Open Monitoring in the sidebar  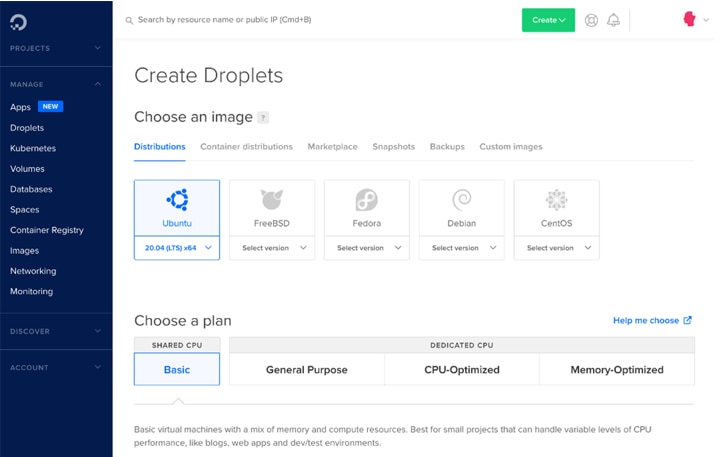point(32,292)
